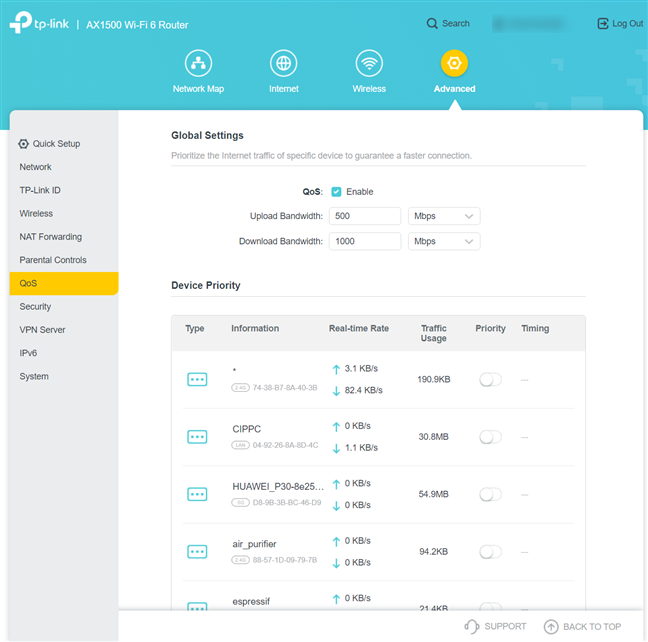Image resolution: width=648 pixels, height=642 pixels.
Task: Open the Advanced gear icon tab
Action: click(x=454, y=63)
